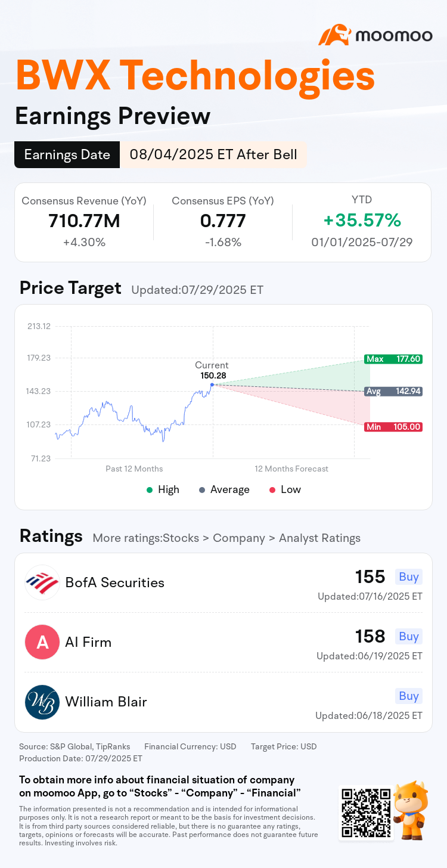
Task: Click the red Low legend dot
Action: pyautogui.click(x=272, y=490)
